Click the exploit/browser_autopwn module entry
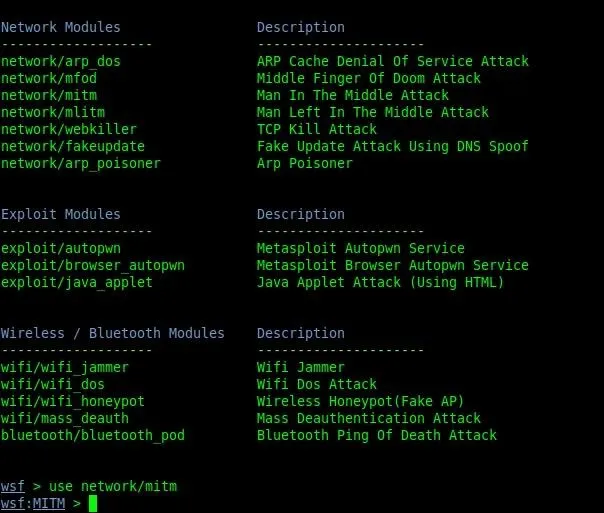The width and height of the screenshot is (604, 513). [x=92, y=266]
